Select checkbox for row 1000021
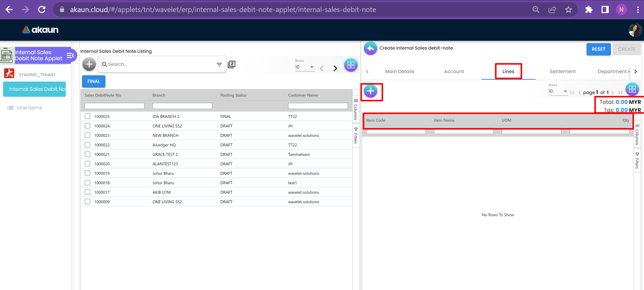The width and height of the screenshot is (644, 290). coord(87,154)
